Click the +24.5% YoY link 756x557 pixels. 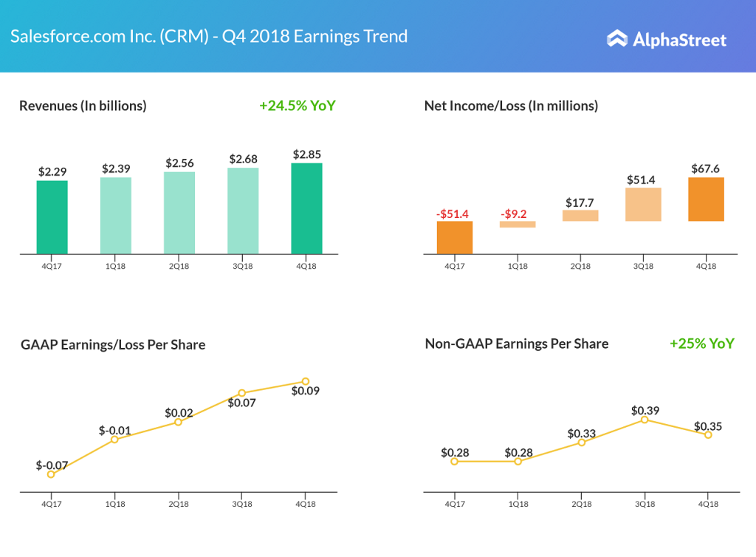297,106
